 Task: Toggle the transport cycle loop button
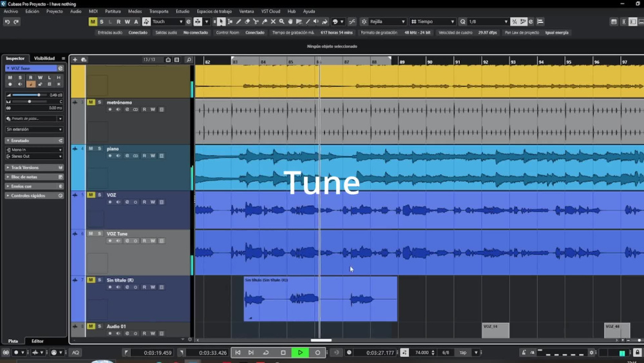tap(266, 353)
